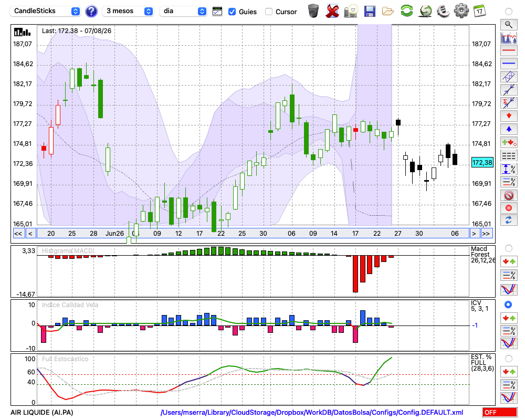Select the radio button beside ICV panel
Image resolution: width=525 pixels, height=420 pixels.
click(x=508, y=304)
